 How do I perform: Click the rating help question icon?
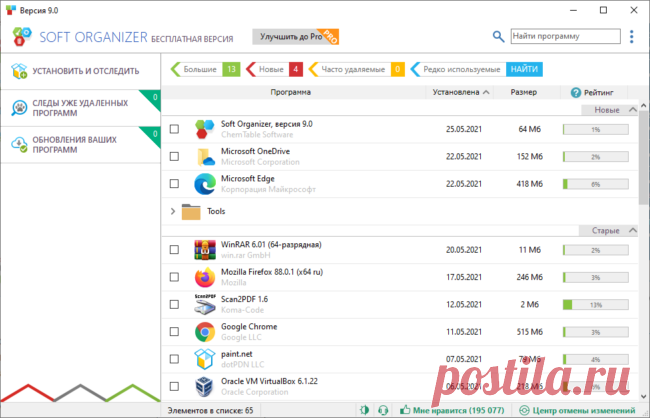(575, 92)
